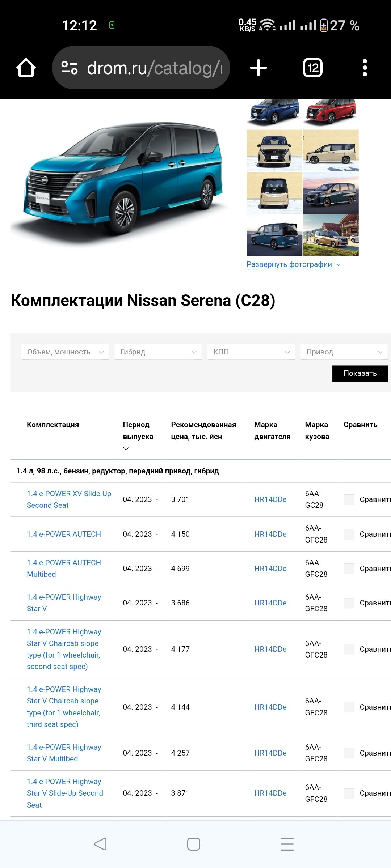This screenshot has height=868, width=391.
Task: Open the browser three-dot menu
Action: pos(365,68)
